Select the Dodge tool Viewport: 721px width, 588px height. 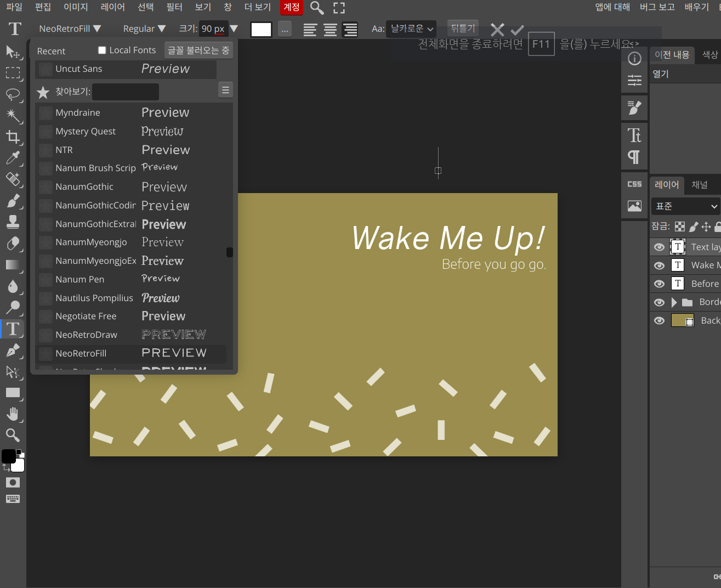(x=13, y=307)
